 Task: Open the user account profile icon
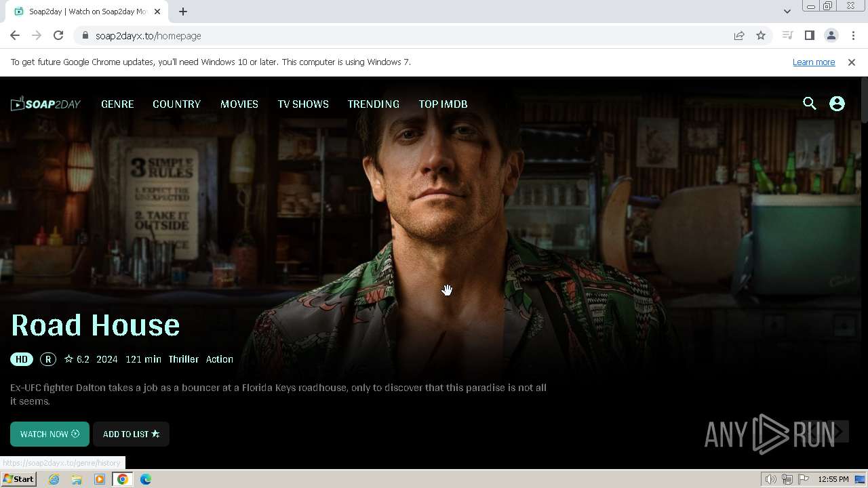point(837,104)
